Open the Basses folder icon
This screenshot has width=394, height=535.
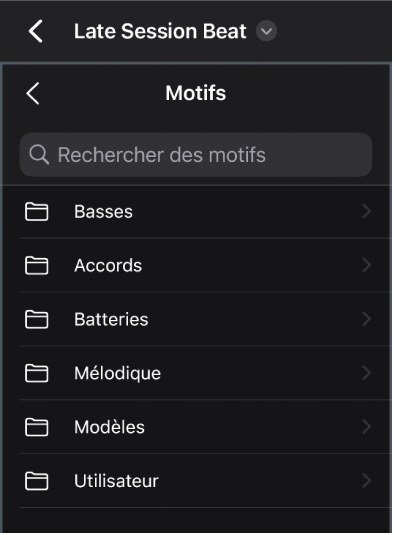tap(37, 212)
